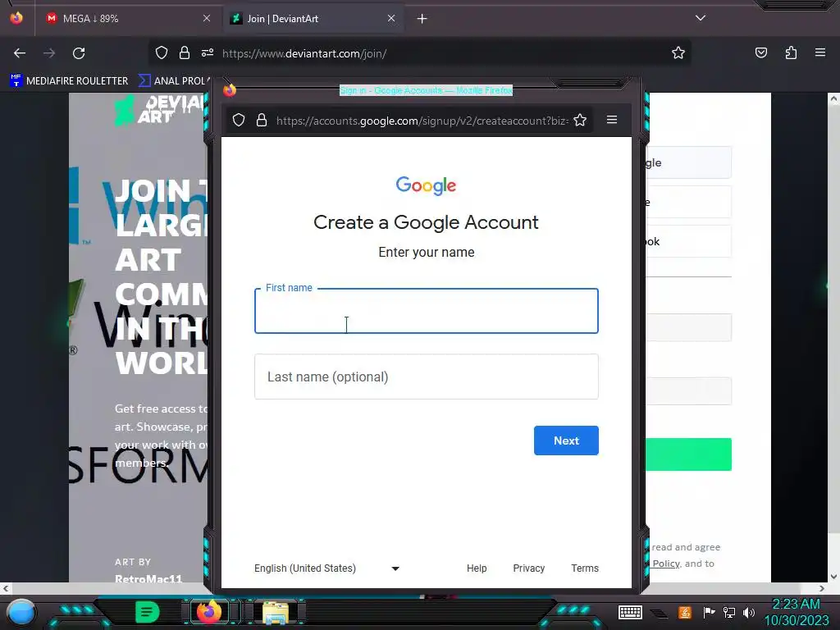The height and width of the screenshot is (630, 840).
Task: Bookmark the DeviantArt join page with star
Action: (x=678, y=52)
